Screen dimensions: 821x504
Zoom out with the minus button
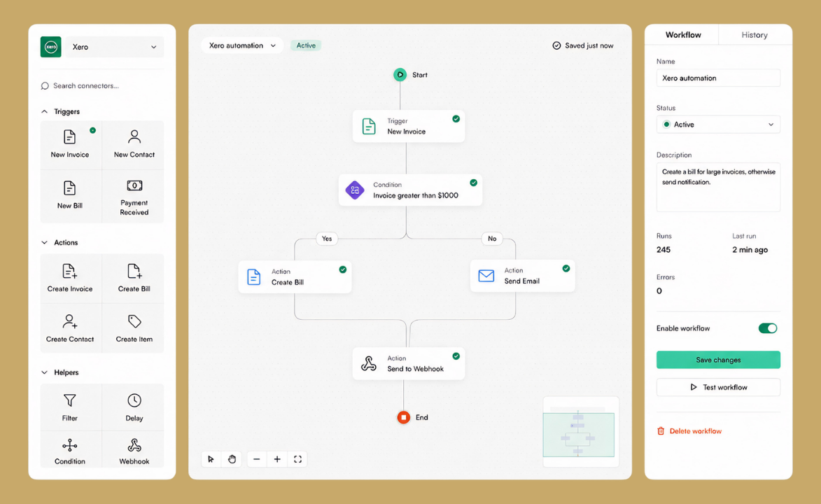click(257, 459)
